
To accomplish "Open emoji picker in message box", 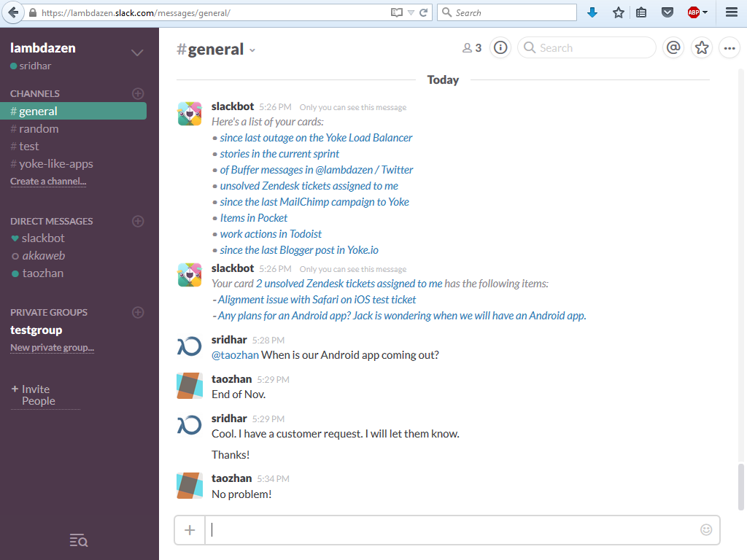I will 705,530.
